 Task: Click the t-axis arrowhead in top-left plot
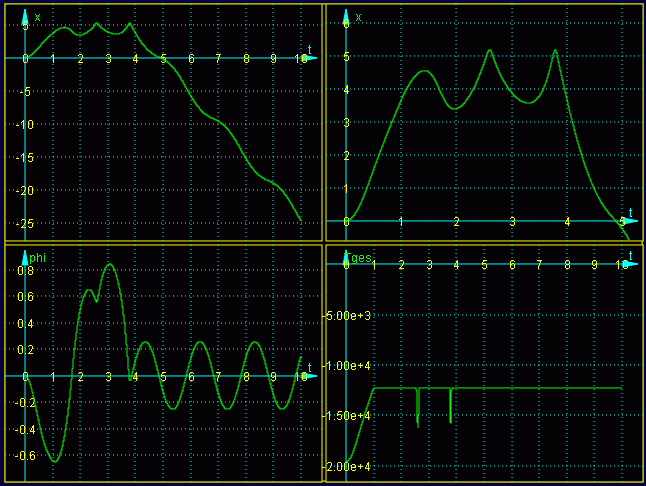coord(310,58)
